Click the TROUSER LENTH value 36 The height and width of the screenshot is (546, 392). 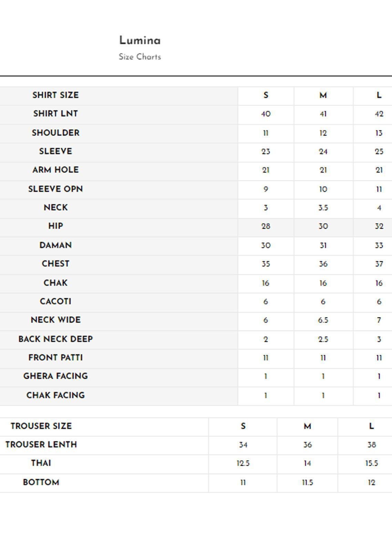point(307,445)
